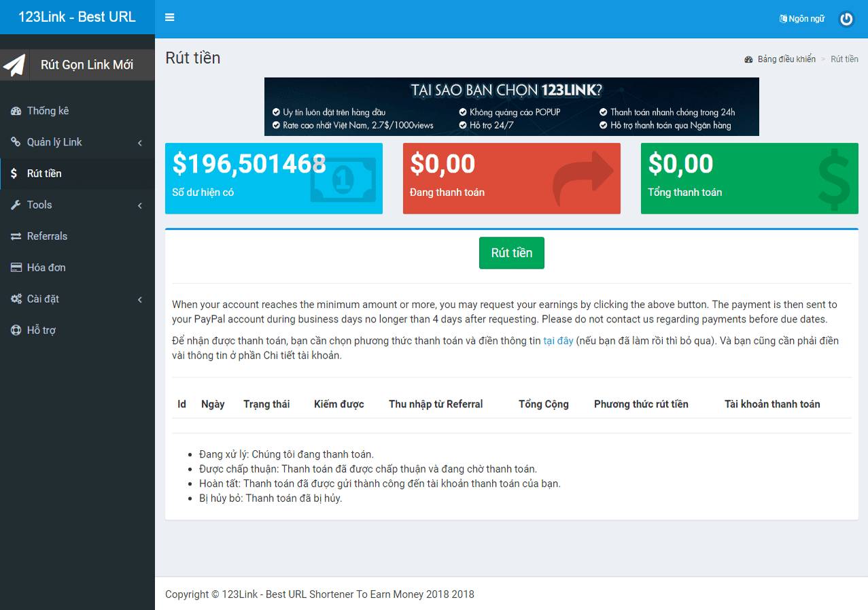Open the Referrals sidebar item

coord(77,236)
